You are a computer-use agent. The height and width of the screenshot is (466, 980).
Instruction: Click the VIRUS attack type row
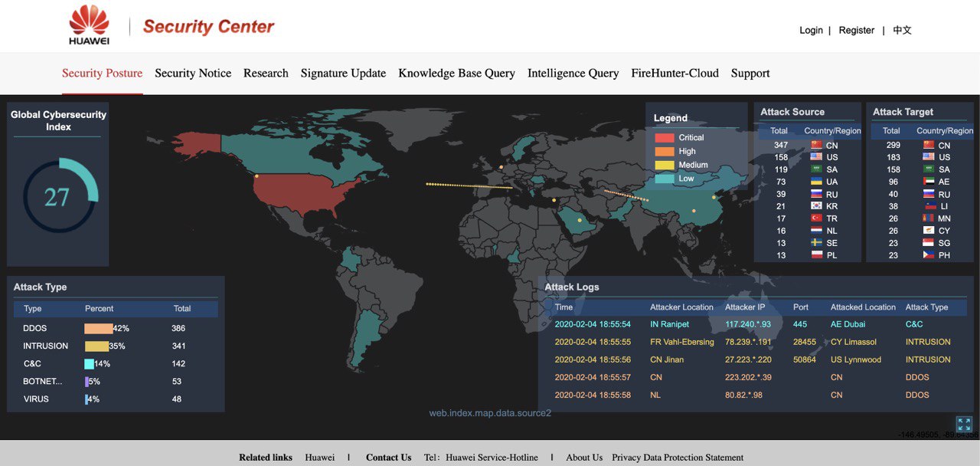click(116, 399)
